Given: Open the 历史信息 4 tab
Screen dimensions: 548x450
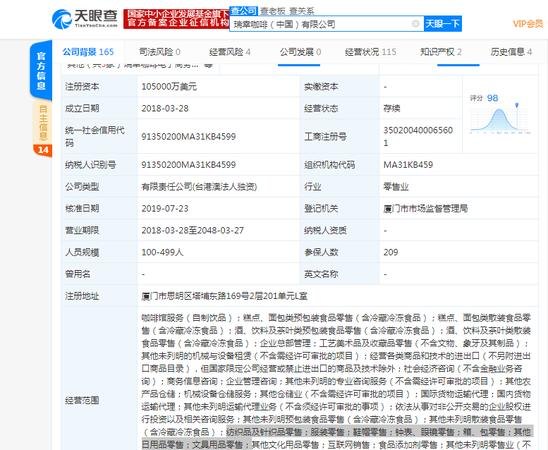Looking at the screenshot, I should tap(511, 52).
